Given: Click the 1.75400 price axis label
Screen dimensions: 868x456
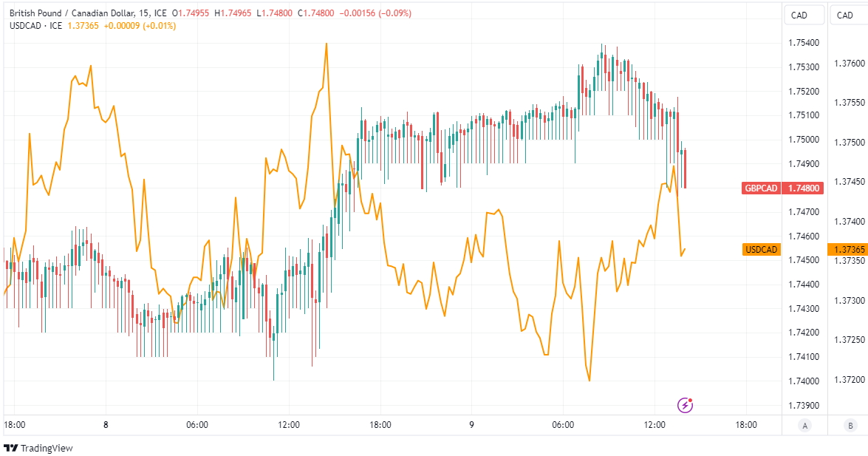Looking at the screenshot, I should click(x=804, y=43).
